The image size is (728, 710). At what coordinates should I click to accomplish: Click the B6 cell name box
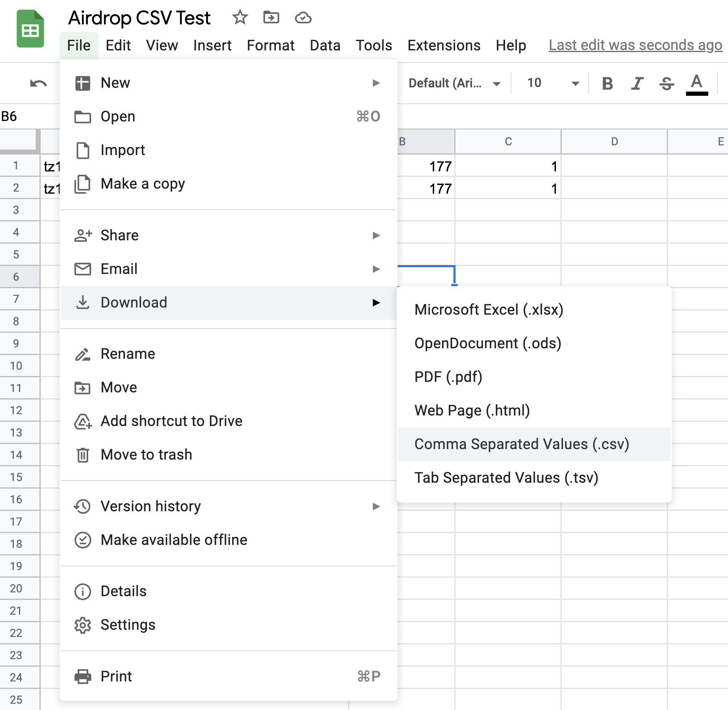coord(17,116)
